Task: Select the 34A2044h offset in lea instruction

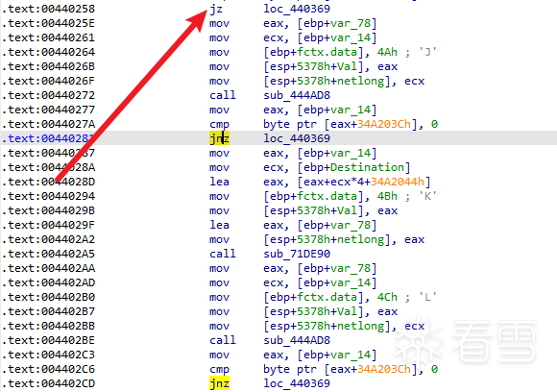Action: click(398, 182)
